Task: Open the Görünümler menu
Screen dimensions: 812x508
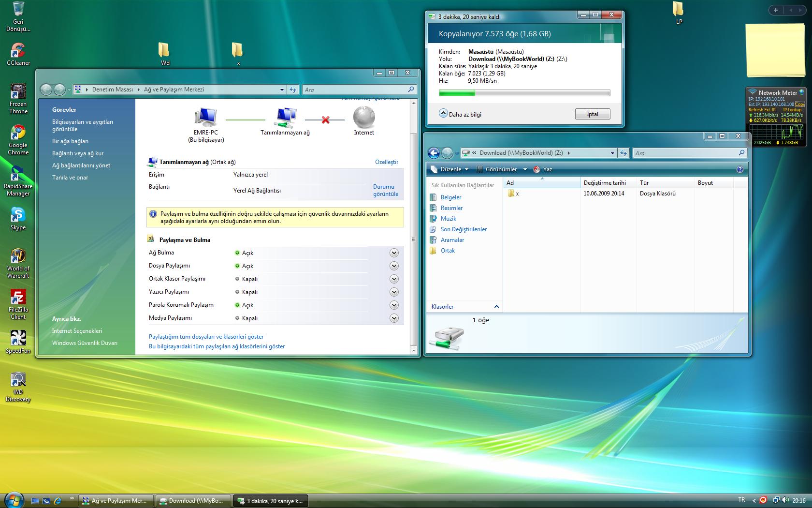Action: click(501, 169)
